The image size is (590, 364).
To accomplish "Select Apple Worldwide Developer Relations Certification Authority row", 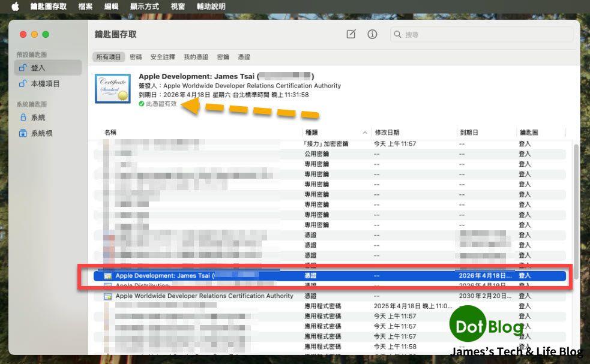I will (204, 296).
